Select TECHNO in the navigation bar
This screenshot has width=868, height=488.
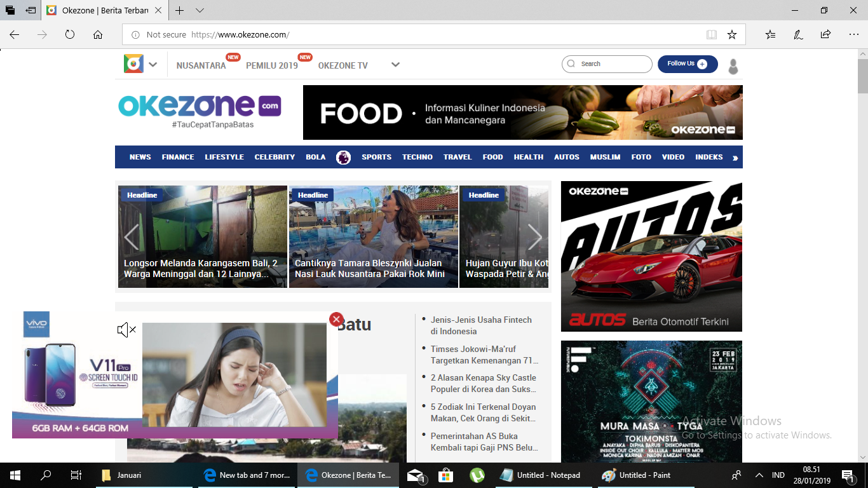click(417, 157)
